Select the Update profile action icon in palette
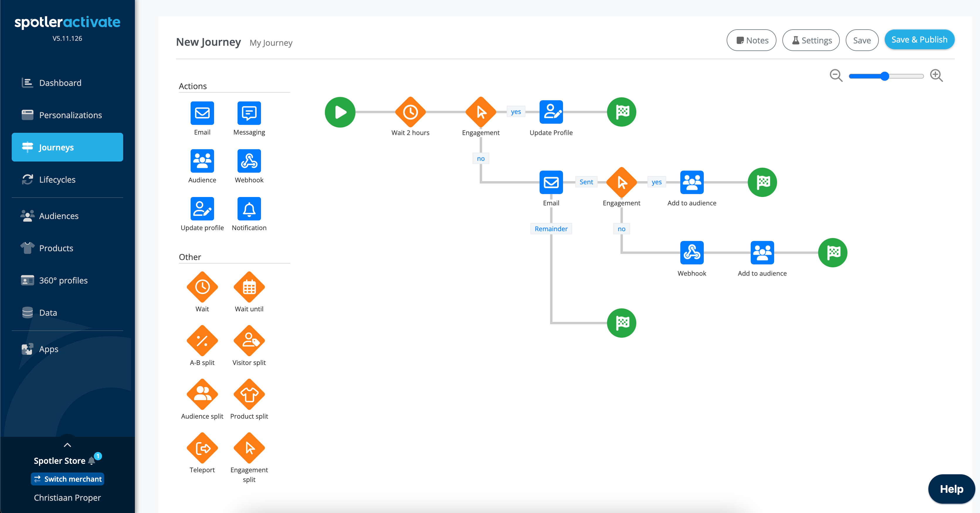The image size is (980, 513). 202,209
